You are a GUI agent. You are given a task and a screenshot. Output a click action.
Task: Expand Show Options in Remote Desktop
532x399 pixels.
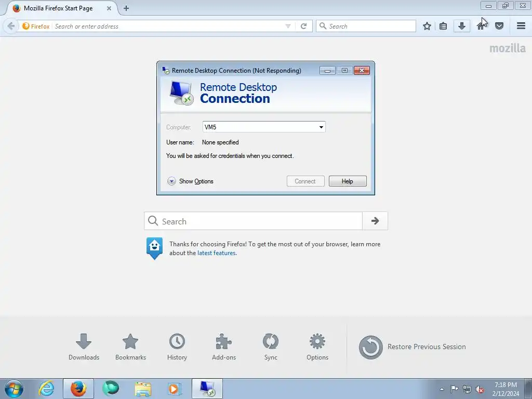tap(190, 181)
